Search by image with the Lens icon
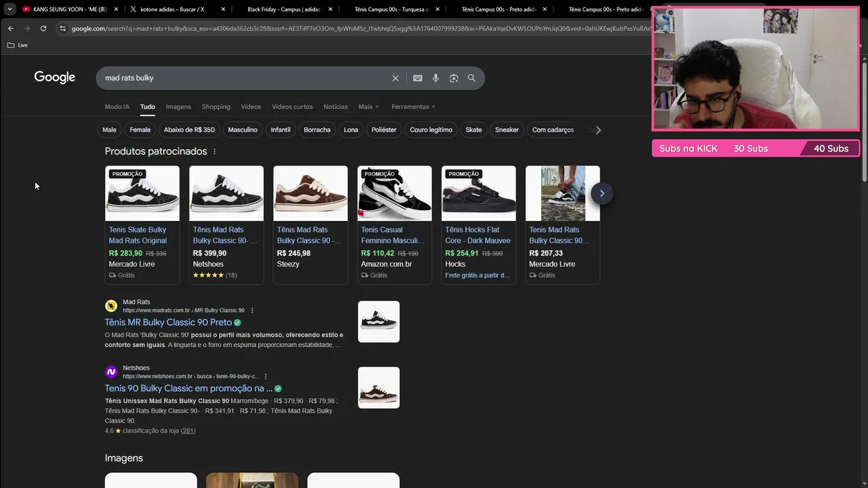 454,78
